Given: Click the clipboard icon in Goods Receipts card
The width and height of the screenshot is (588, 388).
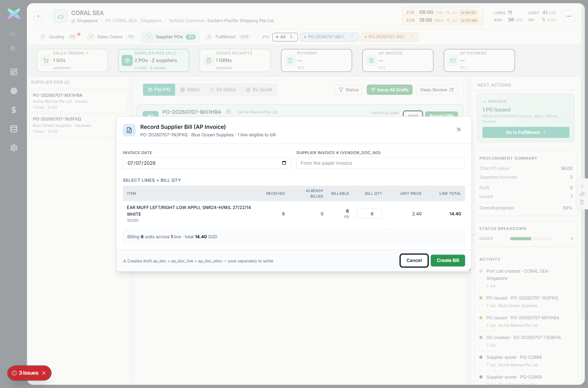Looking at the screenshot, I should [209, 60].
